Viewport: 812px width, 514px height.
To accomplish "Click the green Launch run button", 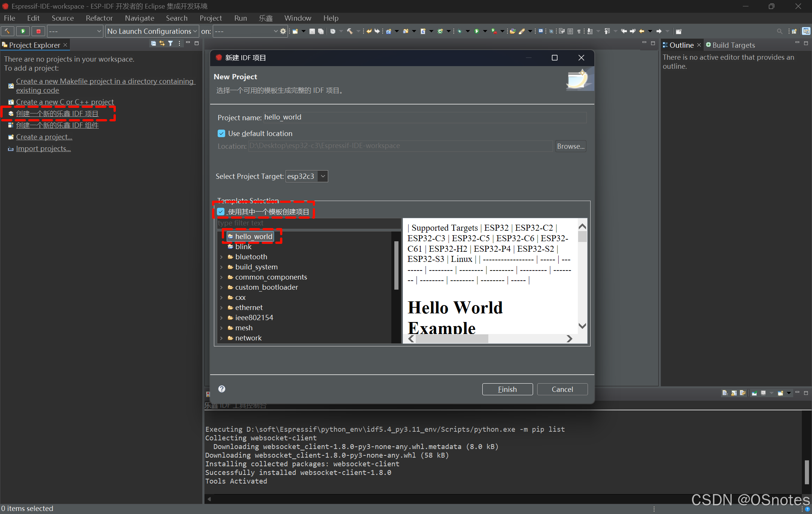I will (23, 31).
